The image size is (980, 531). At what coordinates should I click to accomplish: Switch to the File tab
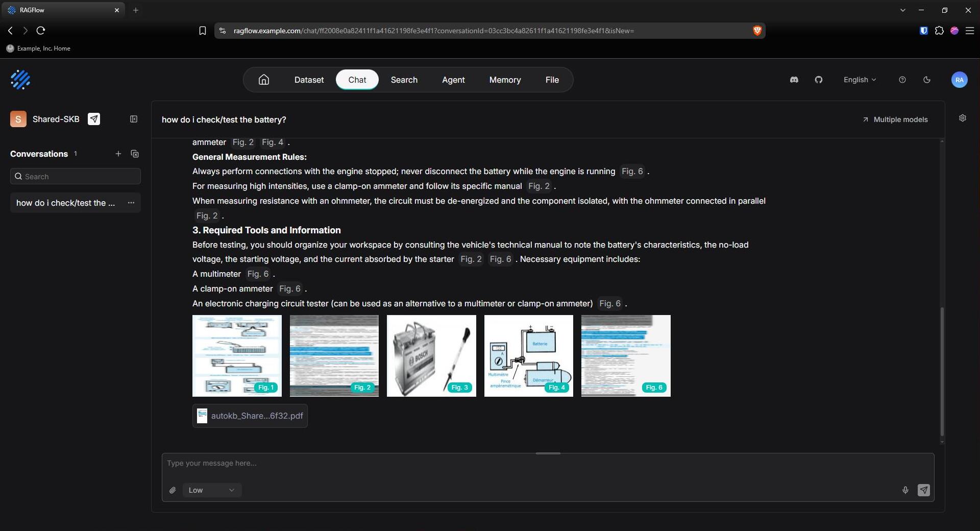[552, 80]
